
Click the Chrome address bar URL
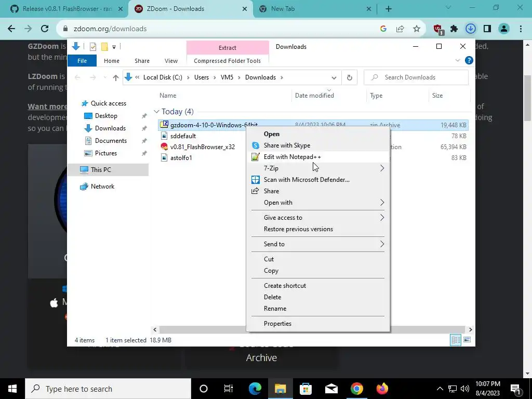(110, 29)
